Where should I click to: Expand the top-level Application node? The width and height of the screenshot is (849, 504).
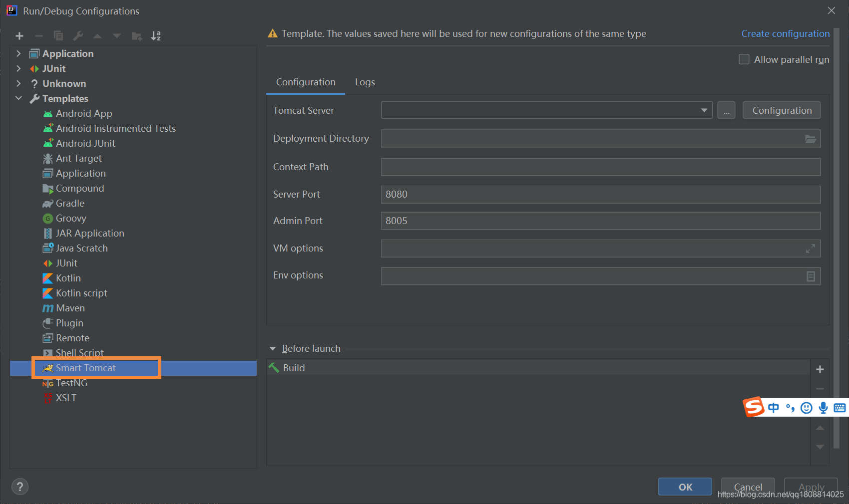(x=18, y=53)
